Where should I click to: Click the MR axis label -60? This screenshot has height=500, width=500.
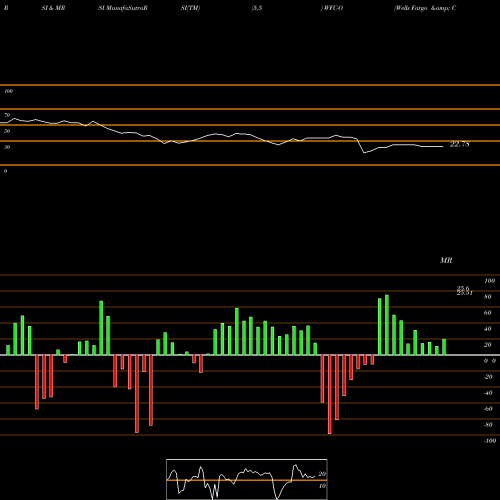pos(488,409)
